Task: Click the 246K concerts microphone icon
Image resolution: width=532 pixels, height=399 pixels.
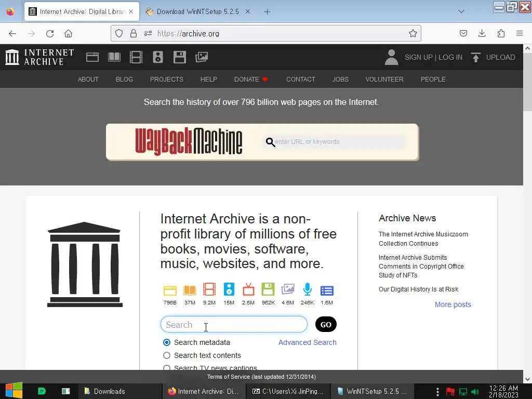Action: point(308,289)
